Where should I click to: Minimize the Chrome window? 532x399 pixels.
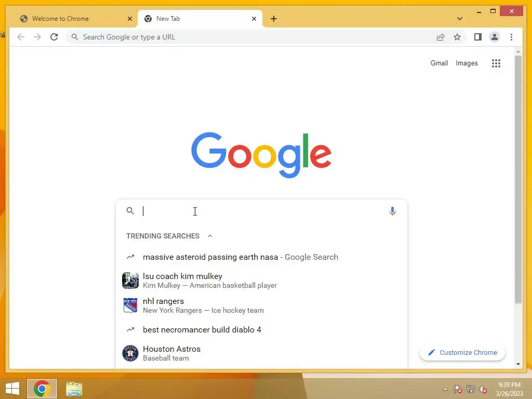pos(478,11)
